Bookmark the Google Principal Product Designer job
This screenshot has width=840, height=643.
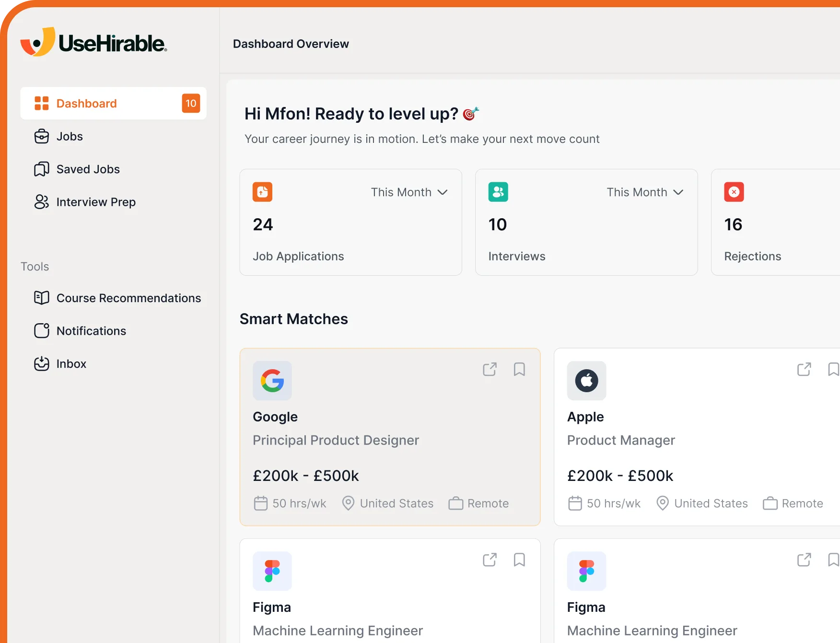pyautogui.click(x=519, y=369)
